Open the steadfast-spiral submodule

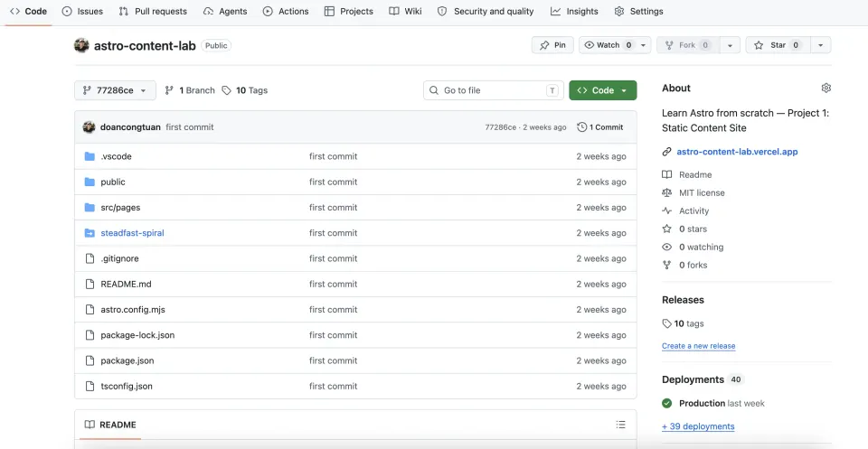[132, 233]
